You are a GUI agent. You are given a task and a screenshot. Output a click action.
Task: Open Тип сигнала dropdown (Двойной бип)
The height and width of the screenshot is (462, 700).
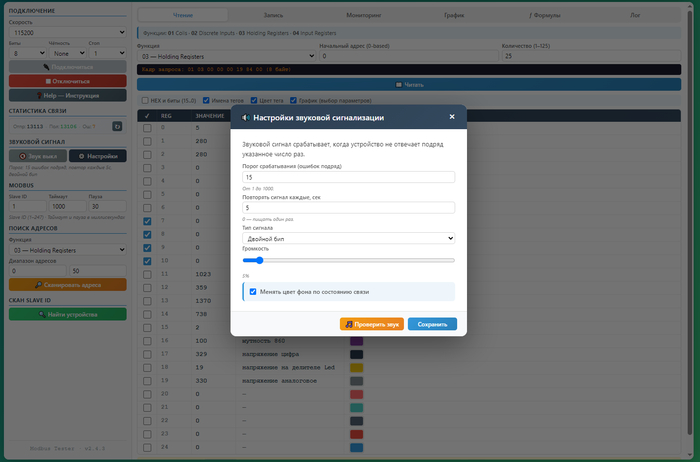(349, 238)
